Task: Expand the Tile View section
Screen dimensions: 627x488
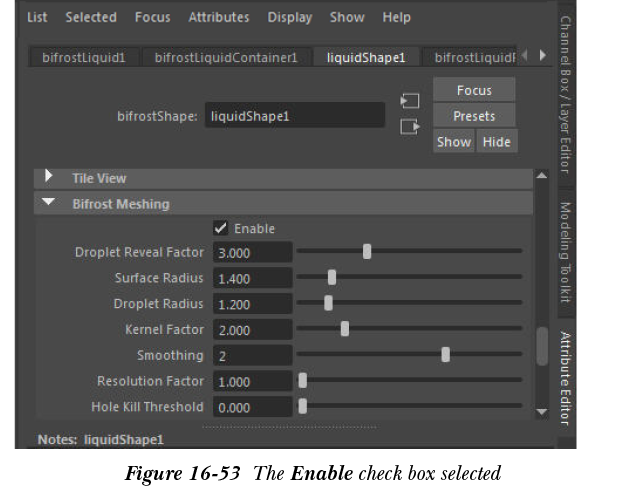Action: tap(49, 178)
